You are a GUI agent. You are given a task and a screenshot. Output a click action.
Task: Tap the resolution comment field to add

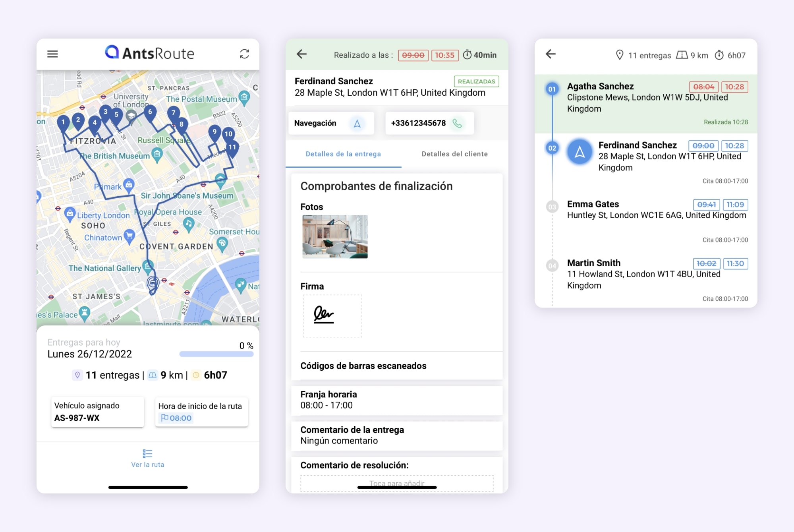tap(396, 483)
